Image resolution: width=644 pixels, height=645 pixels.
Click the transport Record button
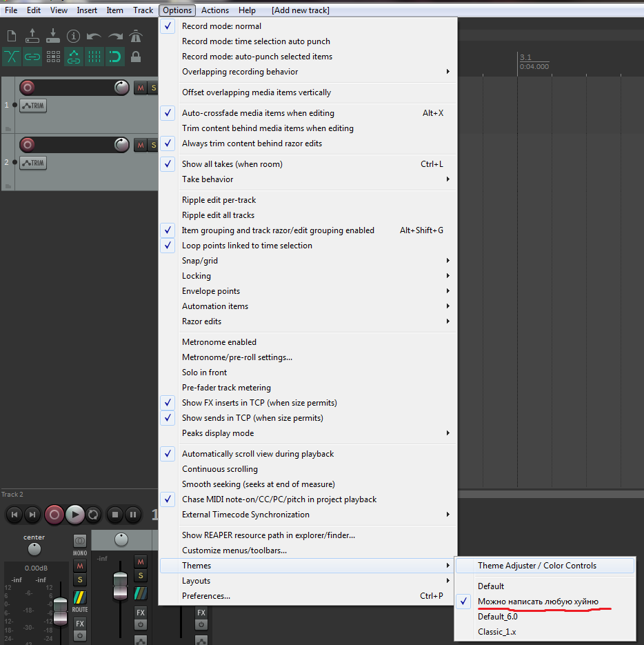(54, 515)
